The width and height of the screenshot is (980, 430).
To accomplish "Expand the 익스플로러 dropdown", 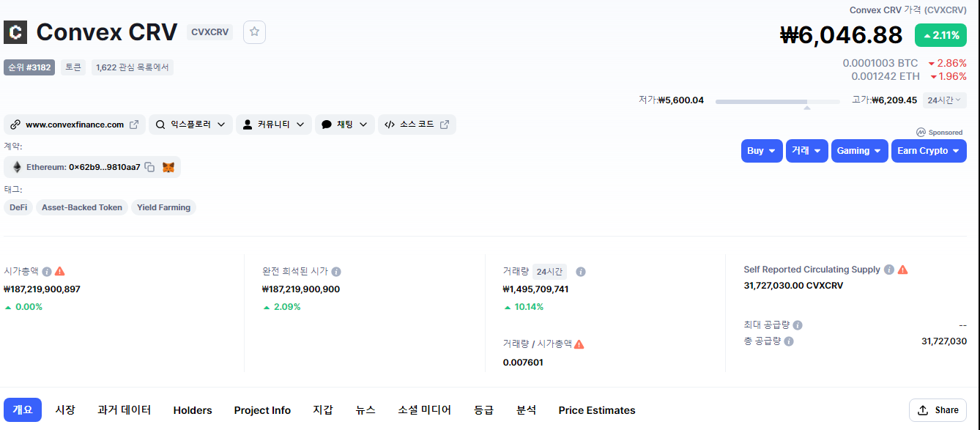I will click(x=191, y=125).
